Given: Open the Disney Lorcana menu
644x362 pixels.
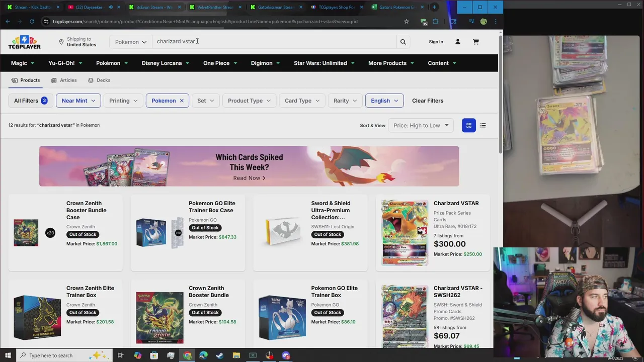Looking at the screenshot, I should pyautogui.click(x=166, y=63).
